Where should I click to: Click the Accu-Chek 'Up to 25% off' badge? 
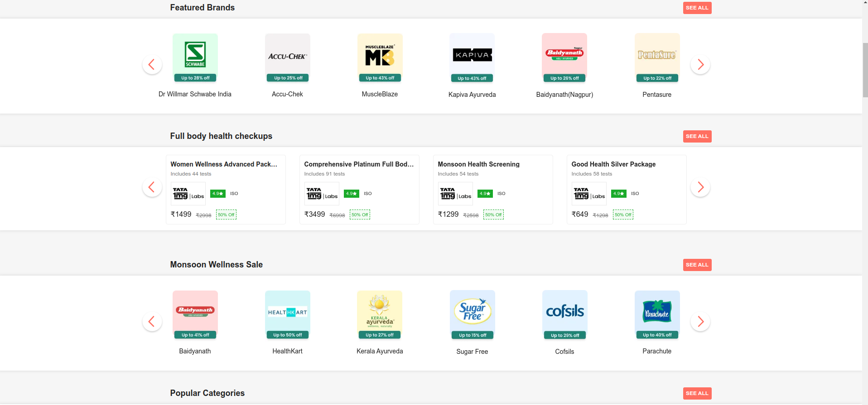coord(288,78)
